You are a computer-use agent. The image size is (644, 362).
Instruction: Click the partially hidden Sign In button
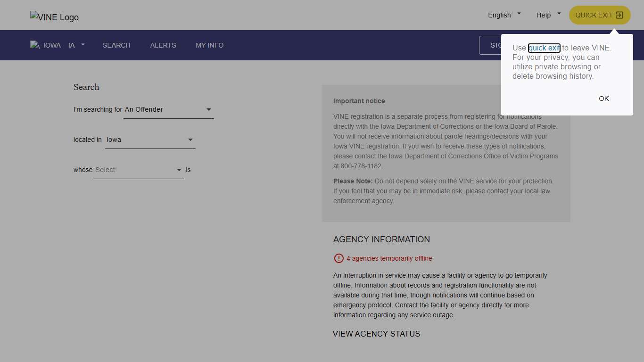coord(490,45)
